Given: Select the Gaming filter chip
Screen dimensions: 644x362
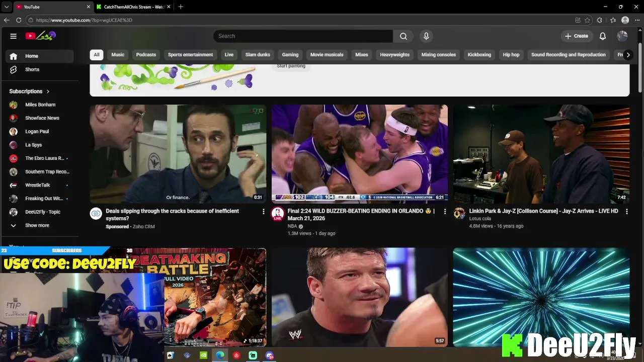Looking at the screenshot, I should coord(290,55).
